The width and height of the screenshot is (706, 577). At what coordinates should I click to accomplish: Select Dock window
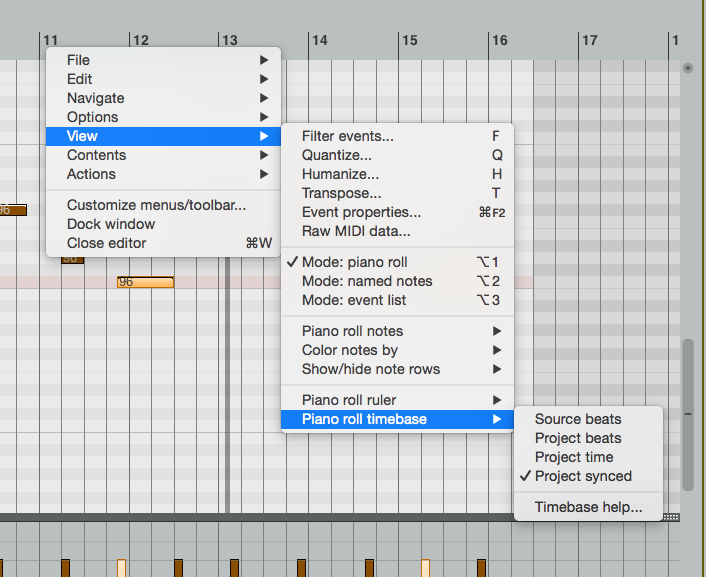tap(111, 224)
